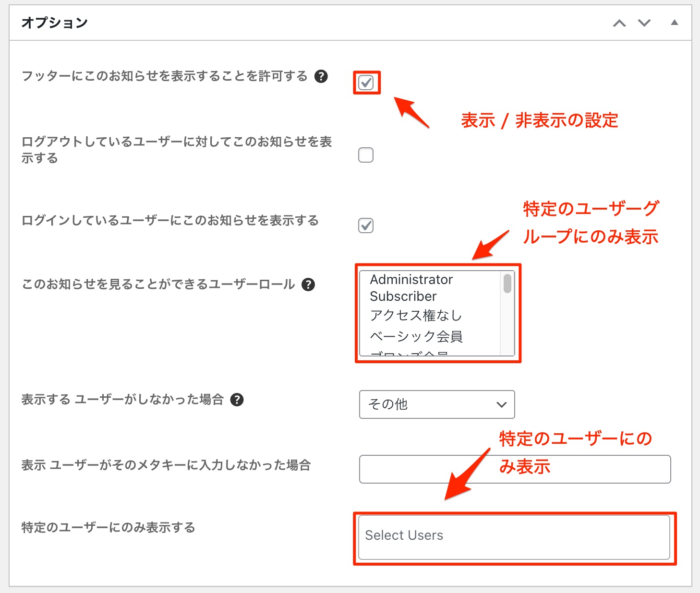Click the move panel down chevron
700x593 pixels.
(644, 23)
